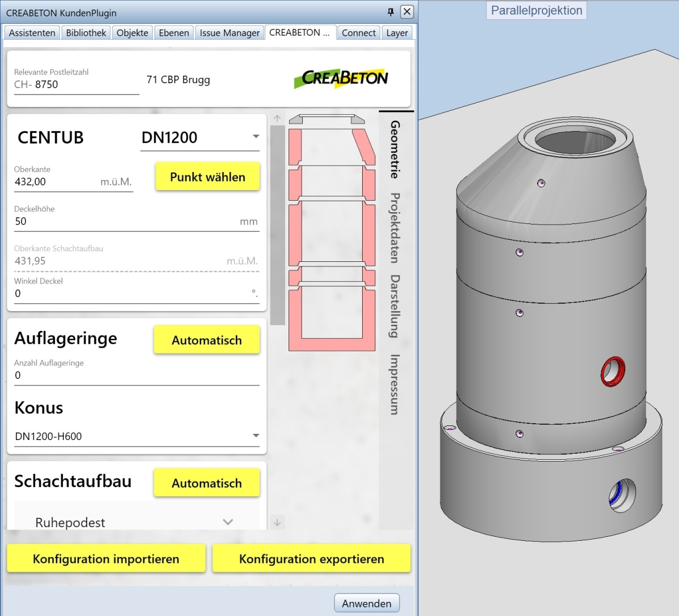Open the DN1200 diameter dropdown

pyautogui.click(x=200, y=137)
